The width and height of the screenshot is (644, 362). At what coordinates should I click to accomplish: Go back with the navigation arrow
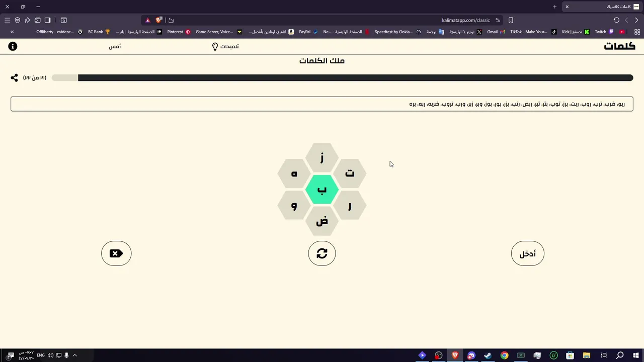click(x=636, y=20)
